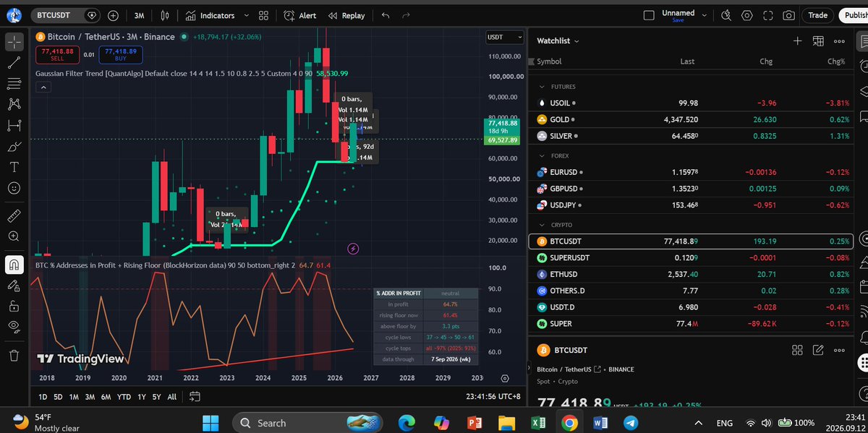Viewport: 868px width, 433px height.
Task: Select GOLD in the watchlist
Action: [691, 119]
